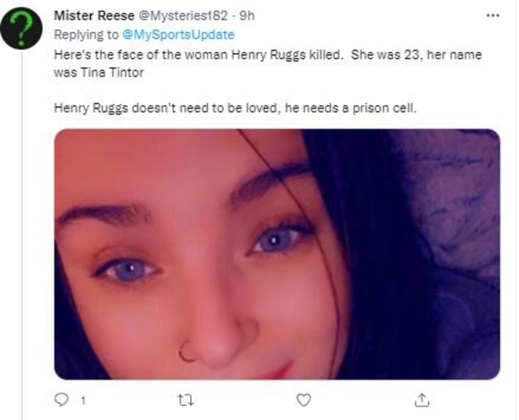Click the reply speech bubble icon

coord(62,399)
